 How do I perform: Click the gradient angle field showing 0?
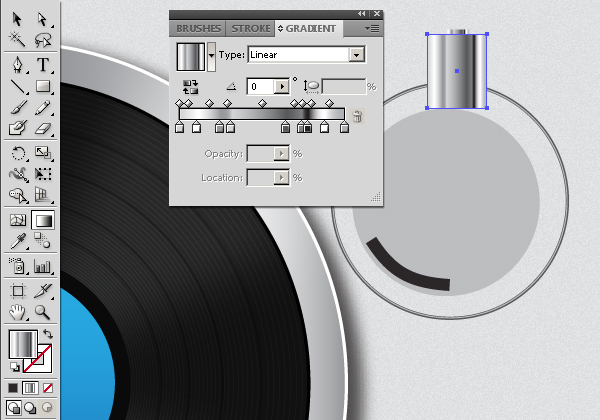(261, 87)
